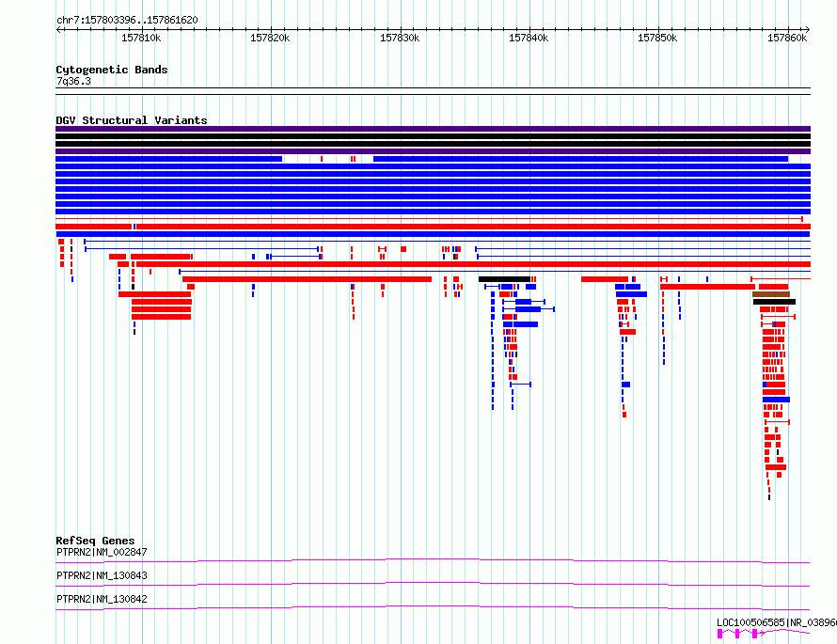The height and width of the screenshot is (644, 837).
Task: Click the 157830k ruler label
Action: 400,38
